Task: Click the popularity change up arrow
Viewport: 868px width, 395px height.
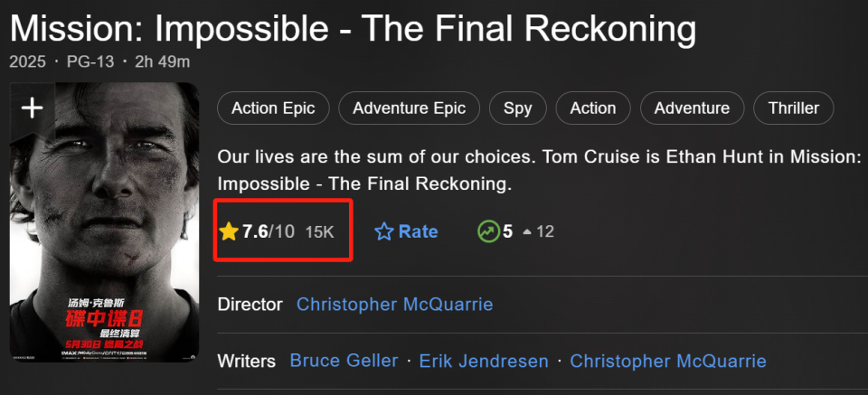Action: pyautogui.click(x=527, y=232)
